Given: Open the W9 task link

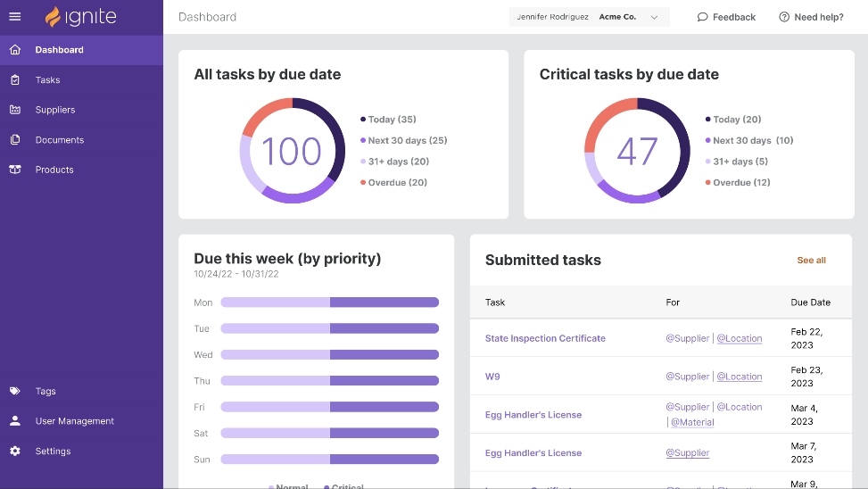Looking at the screenshot, I should coord(492,377).
